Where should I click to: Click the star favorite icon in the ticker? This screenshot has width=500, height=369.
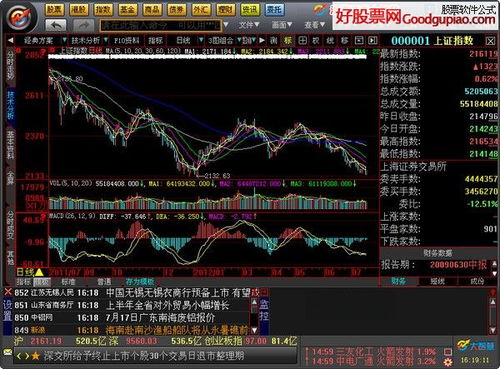[35, 356]
